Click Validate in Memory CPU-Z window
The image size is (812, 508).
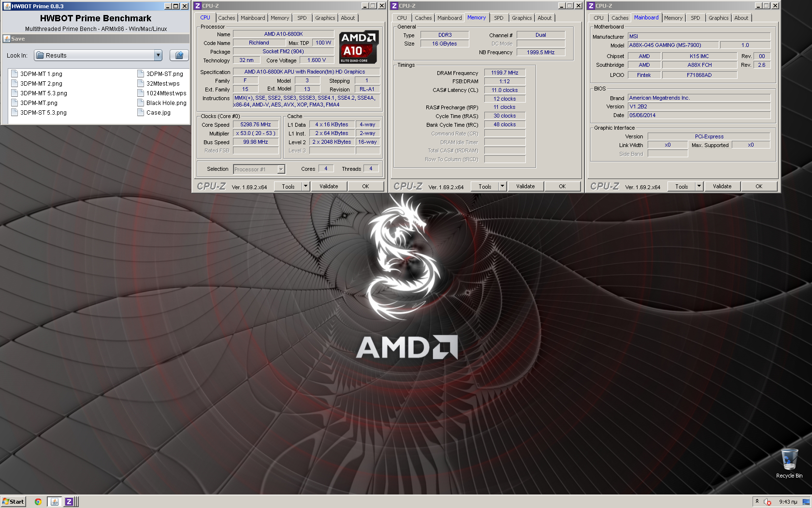(x=525, y=186)
